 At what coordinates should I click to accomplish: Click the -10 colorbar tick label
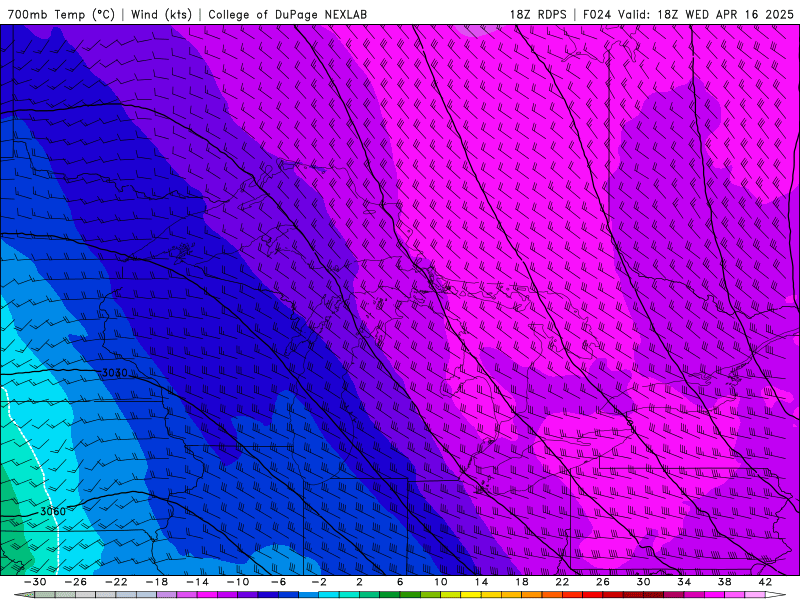click(238, 582)
